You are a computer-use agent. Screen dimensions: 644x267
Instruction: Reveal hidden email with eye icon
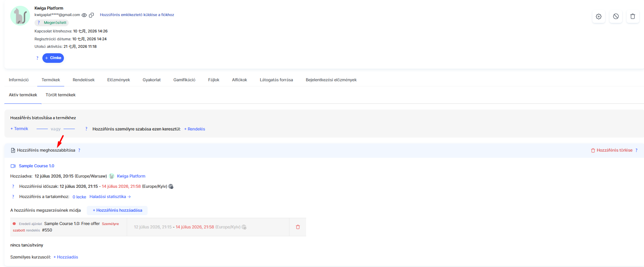(x=84, y=15)
